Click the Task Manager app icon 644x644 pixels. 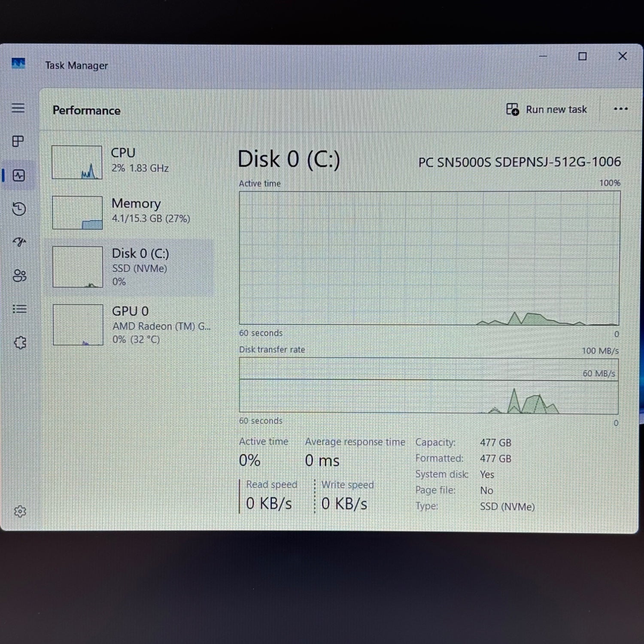[x=18, y=64]
